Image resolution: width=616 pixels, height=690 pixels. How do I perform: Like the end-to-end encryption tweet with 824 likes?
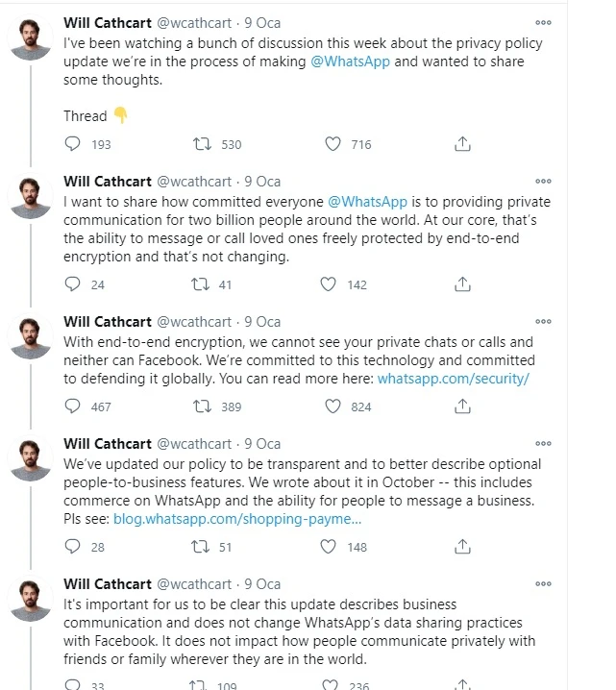333,407
